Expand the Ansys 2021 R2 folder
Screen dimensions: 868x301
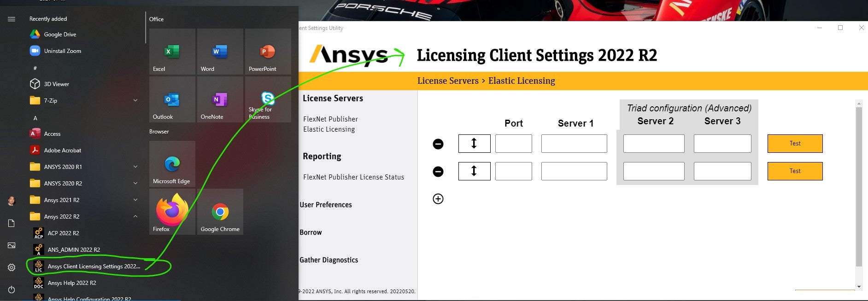tap(135, 200)
